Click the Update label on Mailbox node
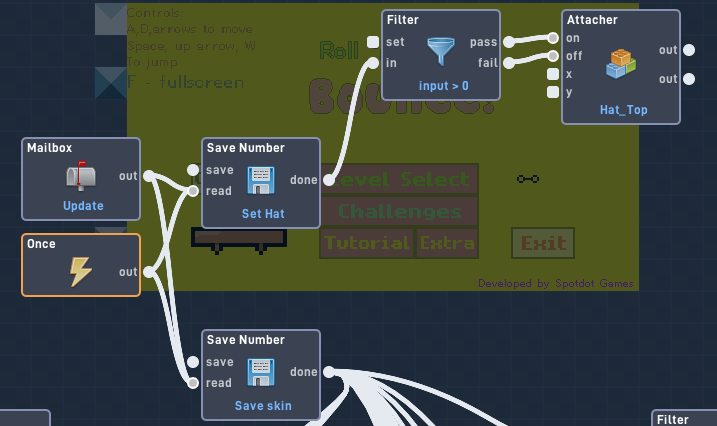Screen dimensions: 717x426 pos(83,206)
